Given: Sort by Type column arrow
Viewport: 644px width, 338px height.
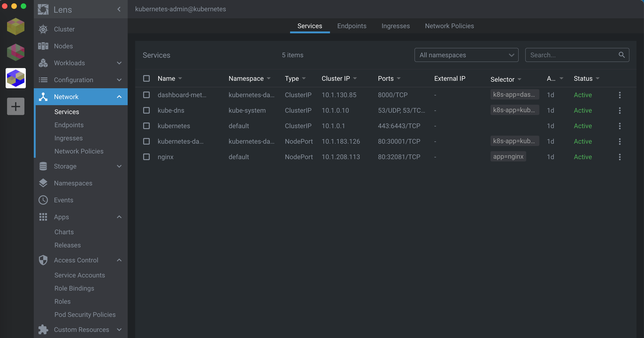Looking at the screenshot, I should pyautogui.click(x=304, y=78).
